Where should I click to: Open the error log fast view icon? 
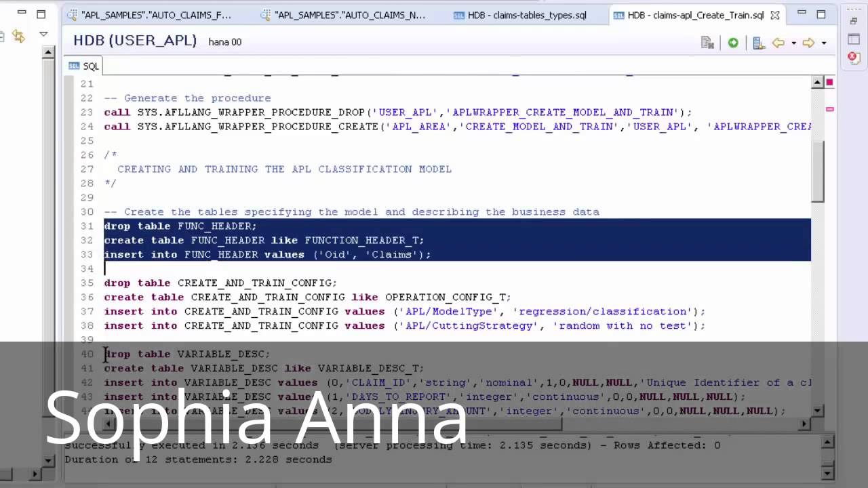tap(854, 58)
